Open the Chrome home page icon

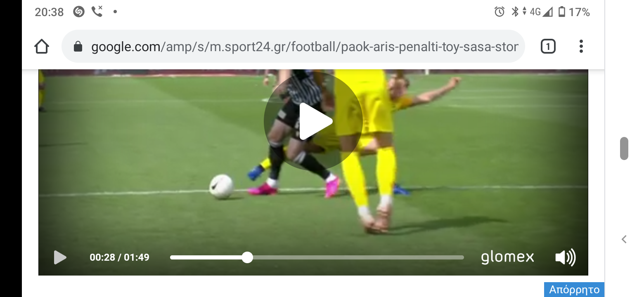point(42,47)
